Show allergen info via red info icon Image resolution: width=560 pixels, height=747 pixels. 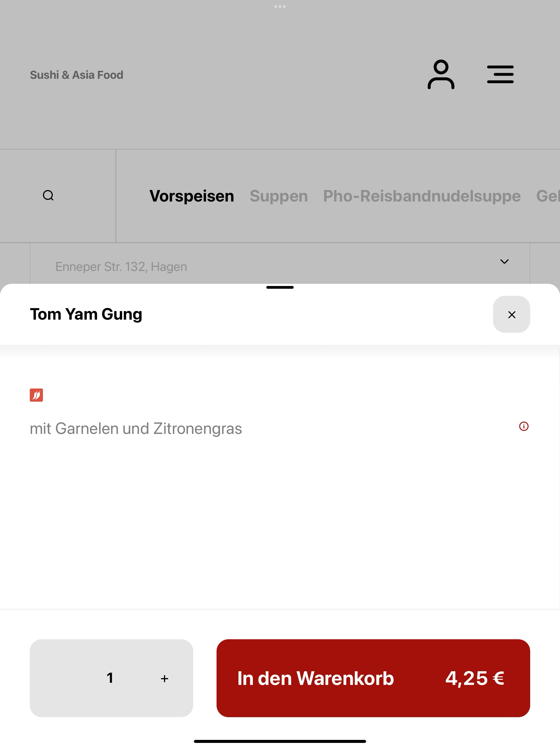pyautogui.click(x=524, y=426)
